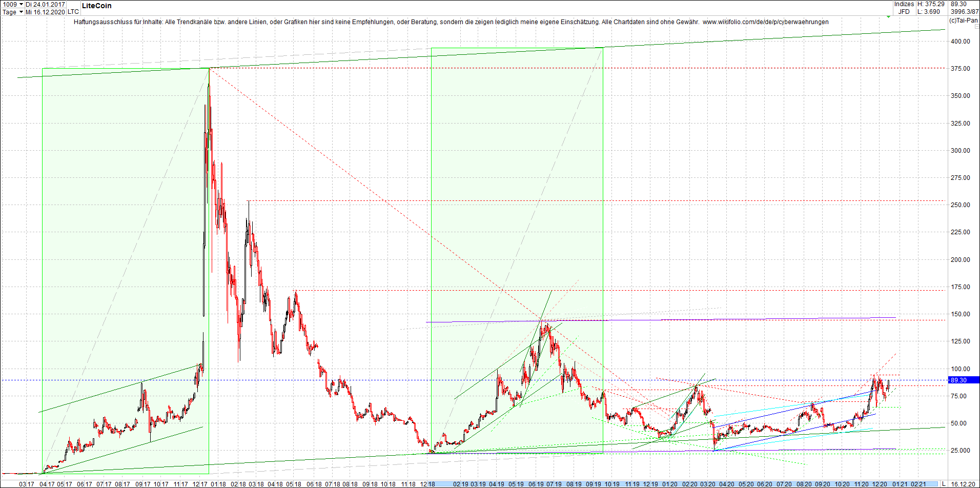This screenshot has height=488, width=980.
Task: Click the 12 17 time axis label
Action: pos(200,484)
